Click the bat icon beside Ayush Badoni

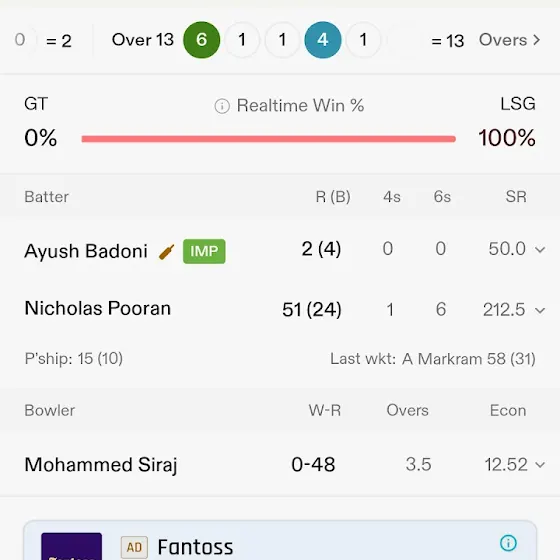(x=166, y=252)
